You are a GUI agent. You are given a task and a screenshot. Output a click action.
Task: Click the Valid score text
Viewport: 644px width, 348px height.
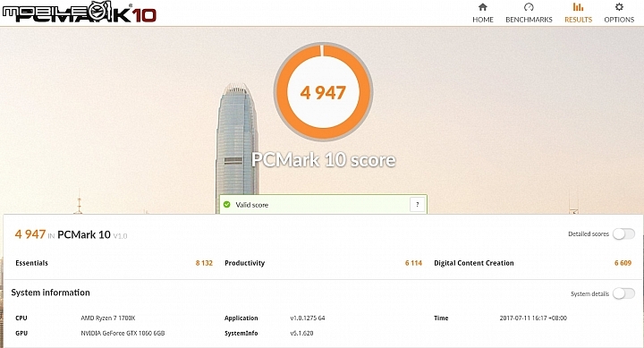tap(251, 205)
